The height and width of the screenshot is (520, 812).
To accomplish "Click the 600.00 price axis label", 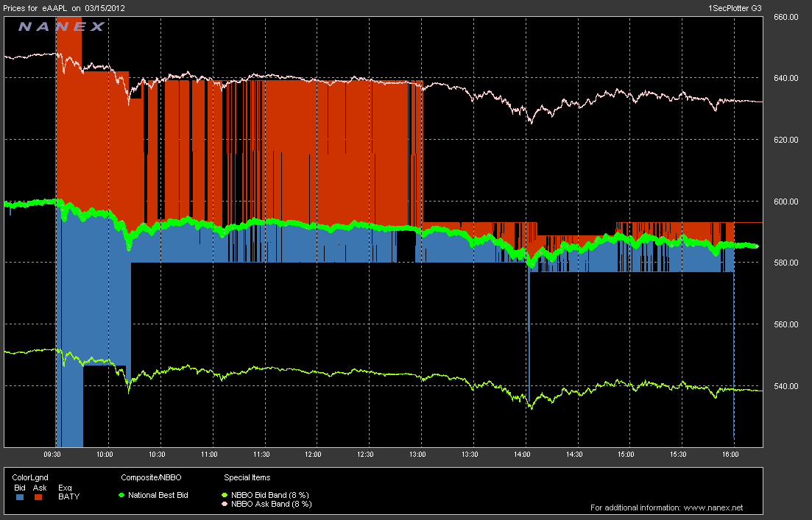I will tap(785, 202).
